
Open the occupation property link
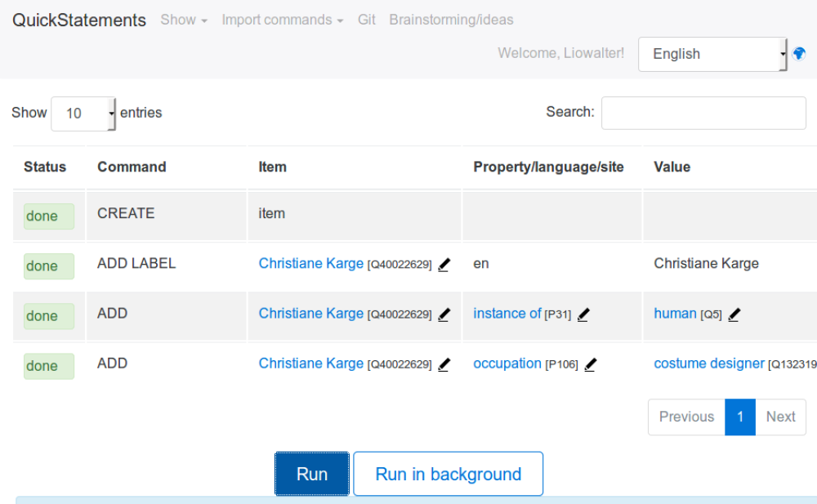(x=507, y=364)
